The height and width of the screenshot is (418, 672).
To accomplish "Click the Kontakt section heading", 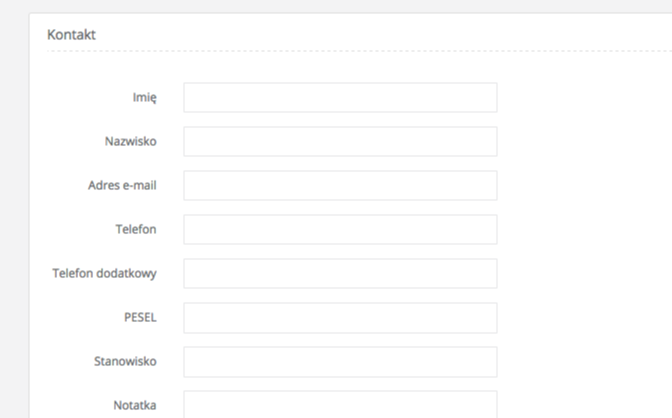I will tap(71, 34).
